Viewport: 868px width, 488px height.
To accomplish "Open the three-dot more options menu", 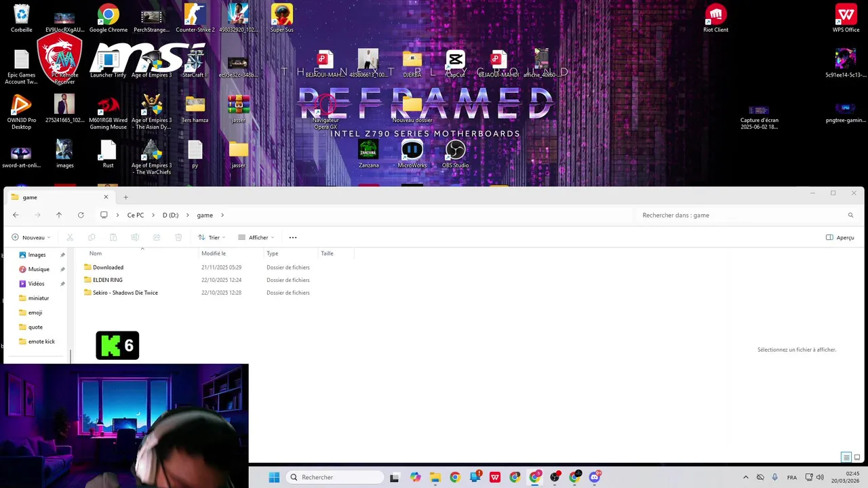I will [293, 237].
